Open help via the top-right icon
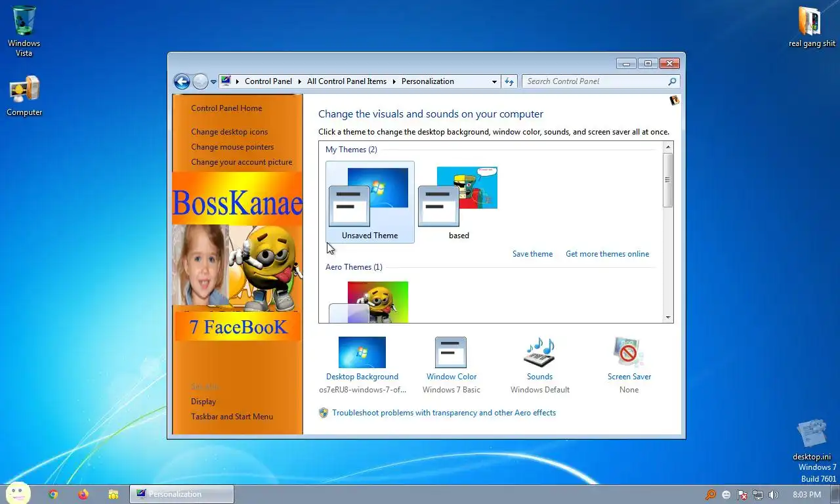 pyautogui.click(x=674, y=100)
